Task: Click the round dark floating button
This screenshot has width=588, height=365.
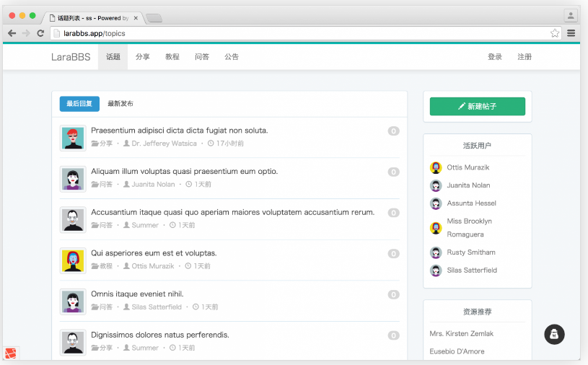Action: coord(554,334)
